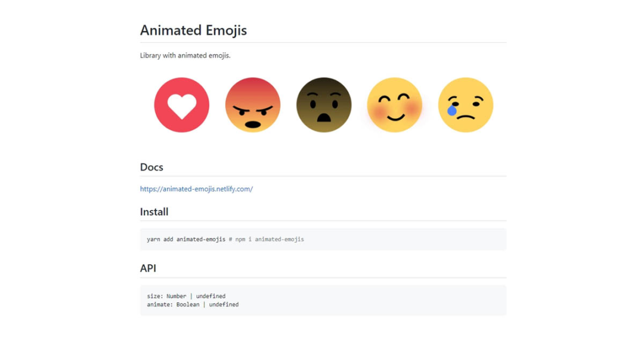Click the 'animate: Boolean | undefined' line

[x=193, y=305]
